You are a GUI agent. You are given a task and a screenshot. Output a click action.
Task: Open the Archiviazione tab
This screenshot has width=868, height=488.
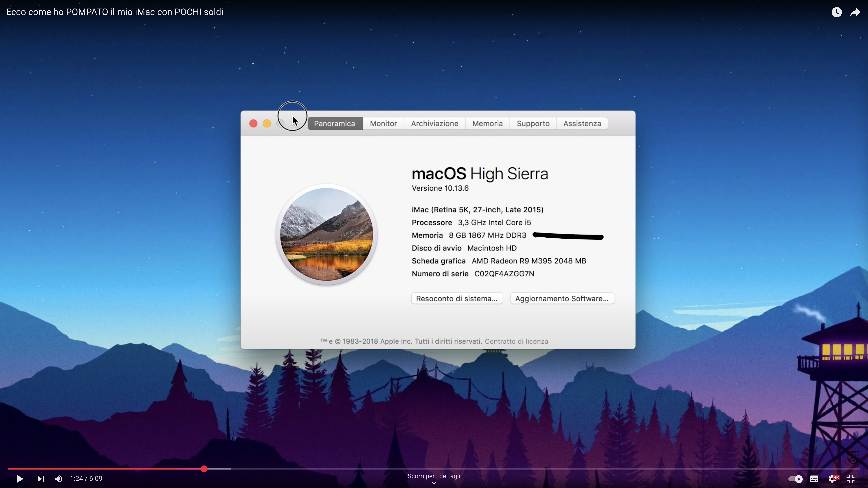coord(435,124)
